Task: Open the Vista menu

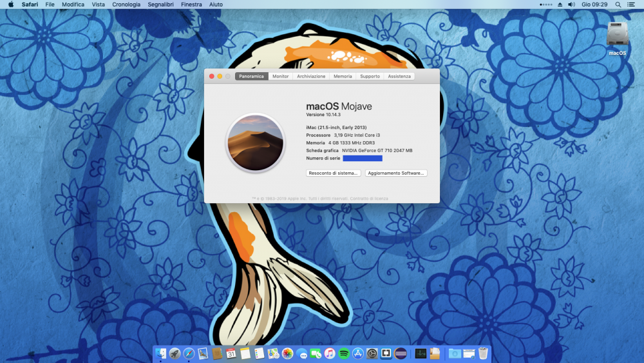Action: coord(98,5)
